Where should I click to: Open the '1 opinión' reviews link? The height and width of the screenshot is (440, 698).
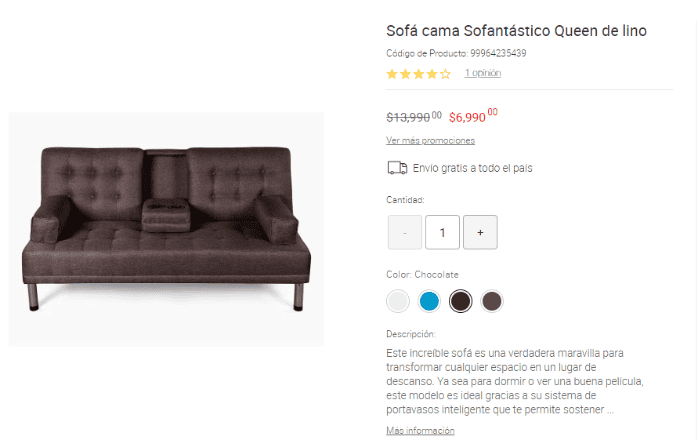[482, 73]
